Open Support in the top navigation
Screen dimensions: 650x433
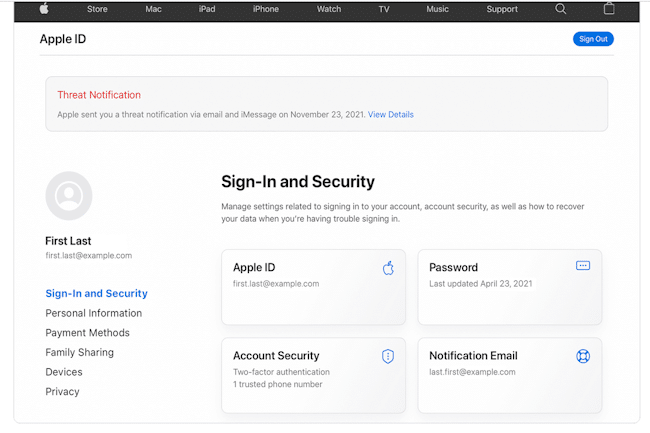coord(502,9)
